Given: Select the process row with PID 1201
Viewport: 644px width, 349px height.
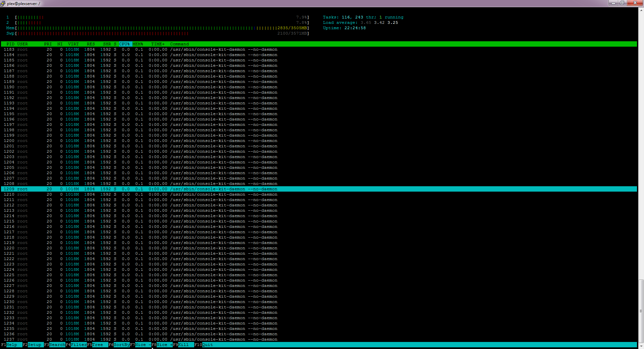Looking at the screenshot, I should click(x=319, y=146).
